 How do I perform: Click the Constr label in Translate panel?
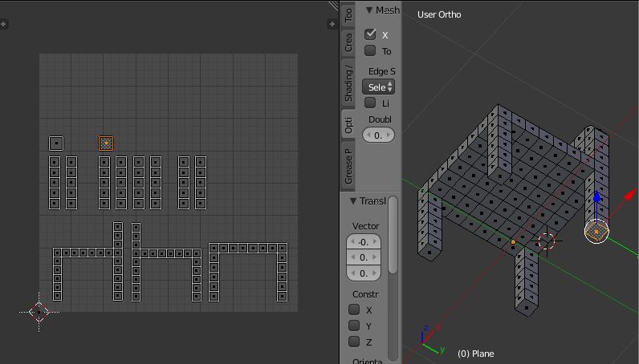[x=365, y=294]
